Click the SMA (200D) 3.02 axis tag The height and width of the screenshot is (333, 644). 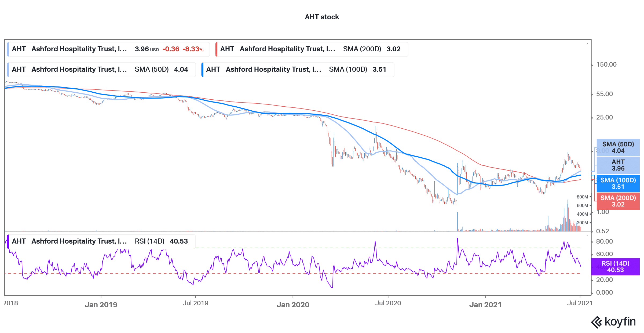pos(618,201)
